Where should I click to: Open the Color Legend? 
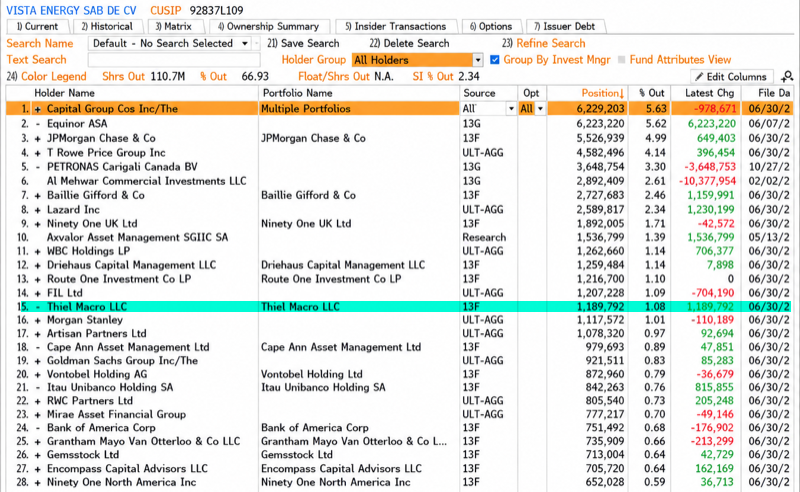[x=46, y=77]
